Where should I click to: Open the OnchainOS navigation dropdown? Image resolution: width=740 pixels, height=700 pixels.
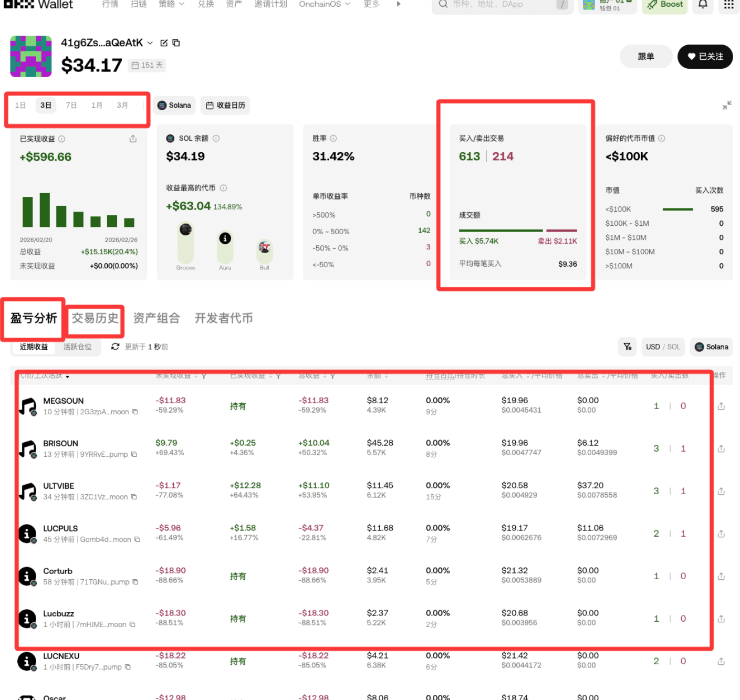coord(324,4)
